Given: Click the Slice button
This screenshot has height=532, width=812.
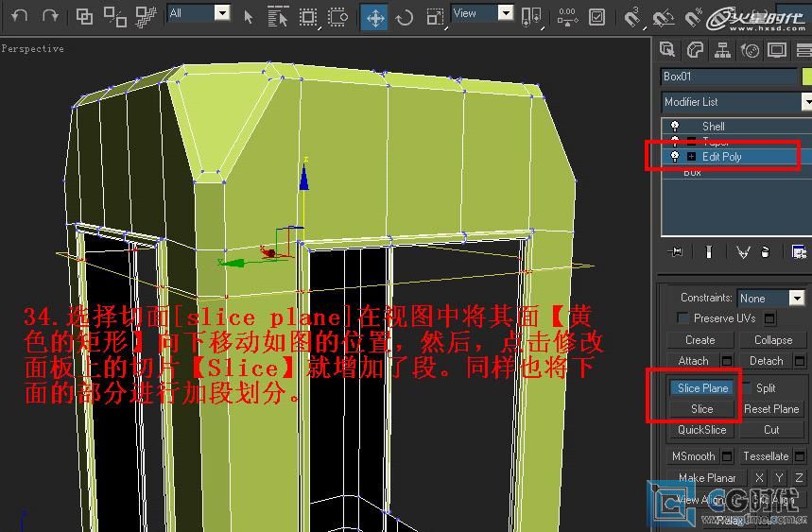Looking at the screenshot, I should coord(701,409).
